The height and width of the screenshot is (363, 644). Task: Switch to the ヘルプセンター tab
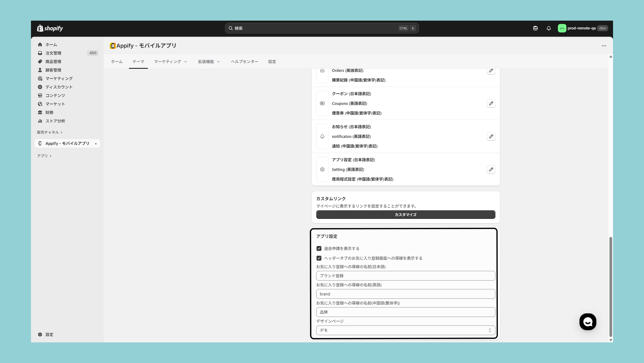click(244, 61)
